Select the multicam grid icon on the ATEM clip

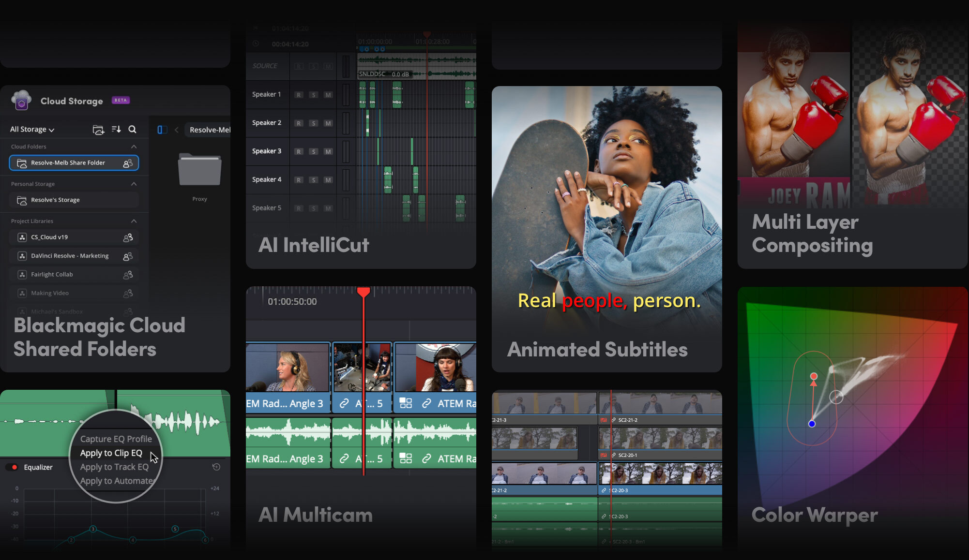(406, 403)
